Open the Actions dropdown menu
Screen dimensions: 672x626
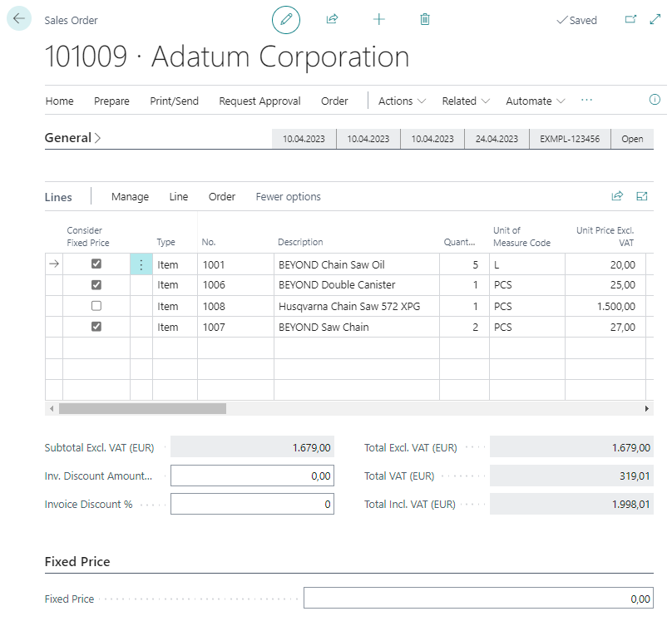click(402, 101)
